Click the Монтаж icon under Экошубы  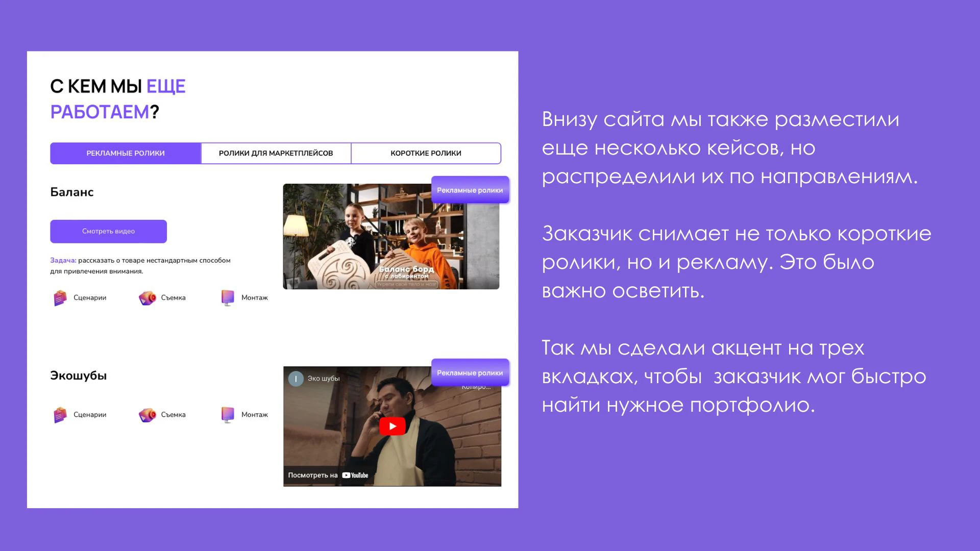[227, 414]
